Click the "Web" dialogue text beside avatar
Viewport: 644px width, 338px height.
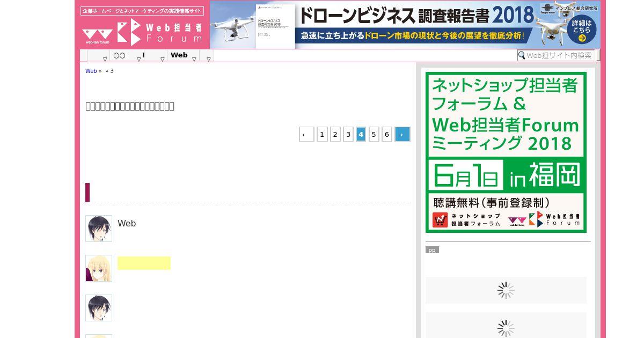click(127, 223)
